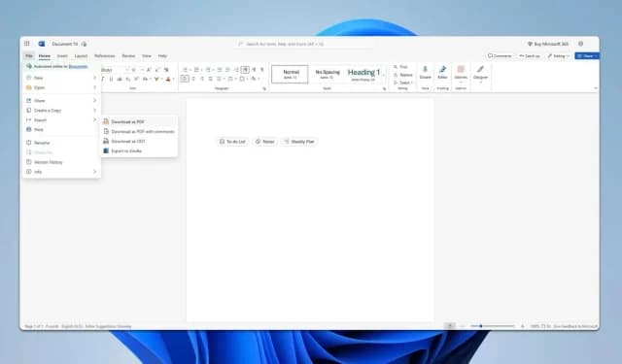Screen dimensions: 622x364
Task: Toggle Subscript formatting
Action: [127, 79]
